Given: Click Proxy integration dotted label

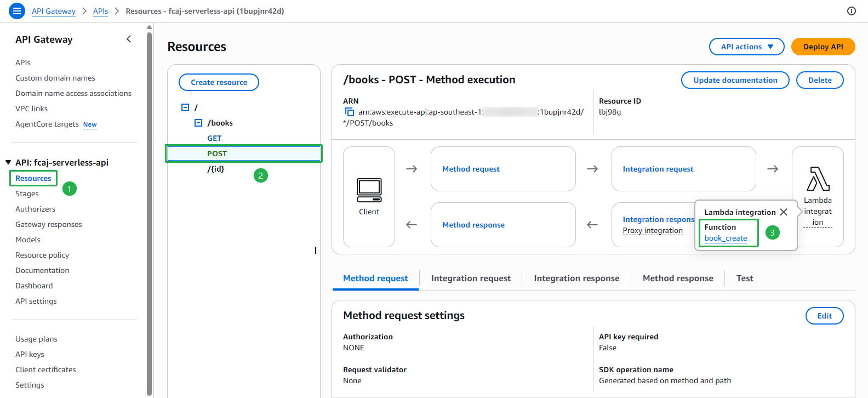Looking at the screenshot, I should click(x=653, y=230).
